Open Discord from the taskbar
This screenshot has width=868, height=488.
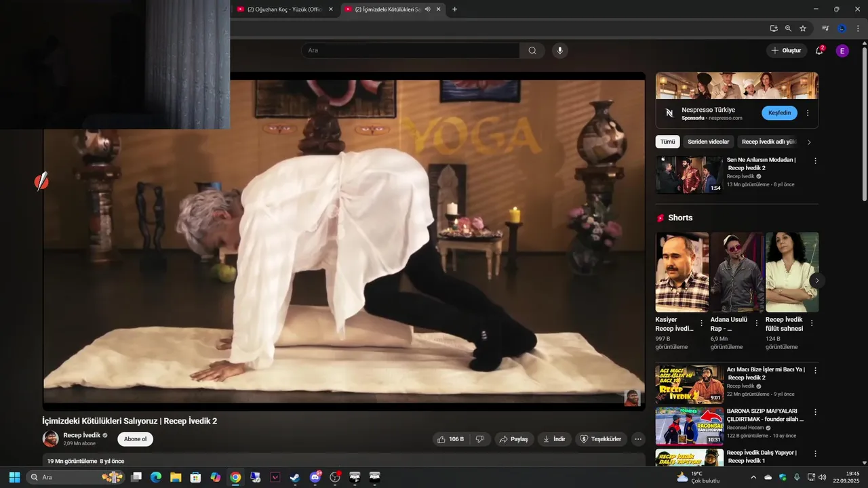click(x=315, y=477)
